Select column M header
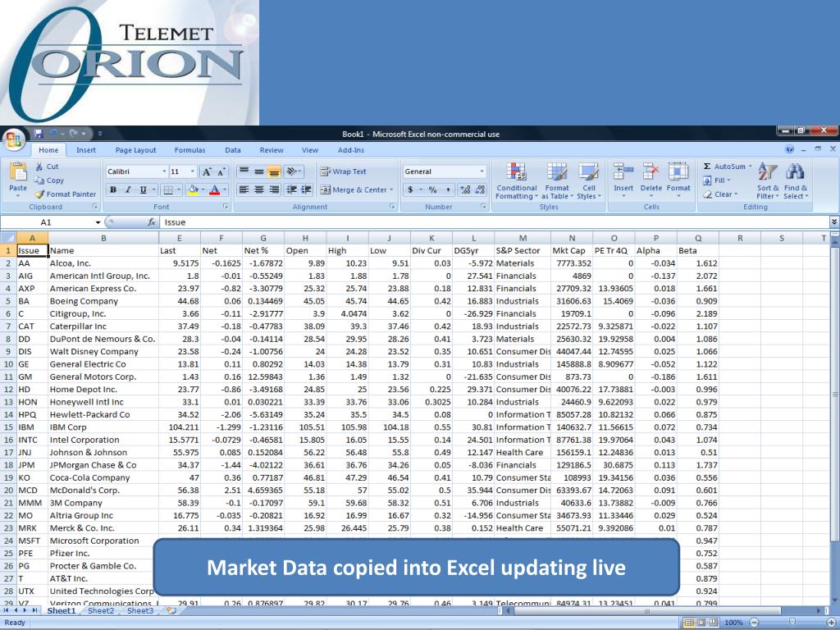 (523, 238)
